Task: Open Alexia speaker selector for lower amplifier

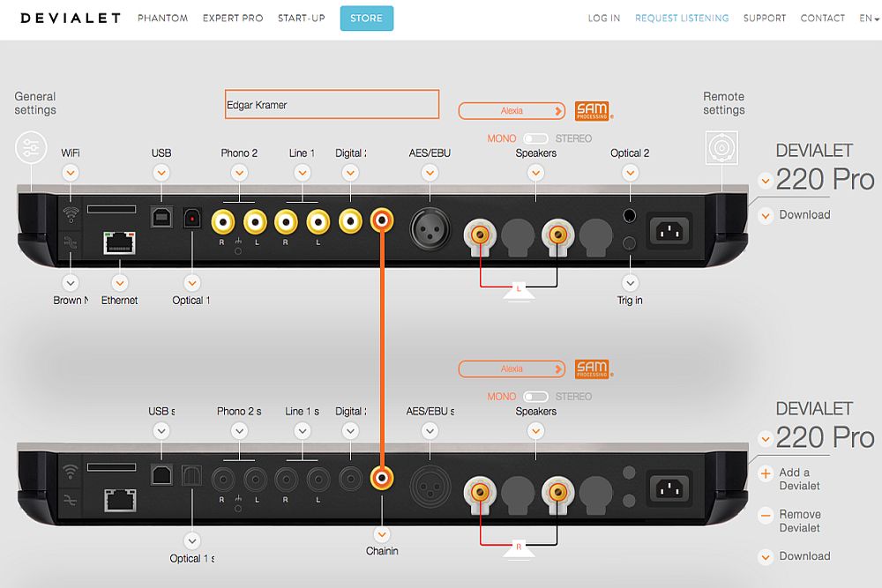Action: [512, 368]
